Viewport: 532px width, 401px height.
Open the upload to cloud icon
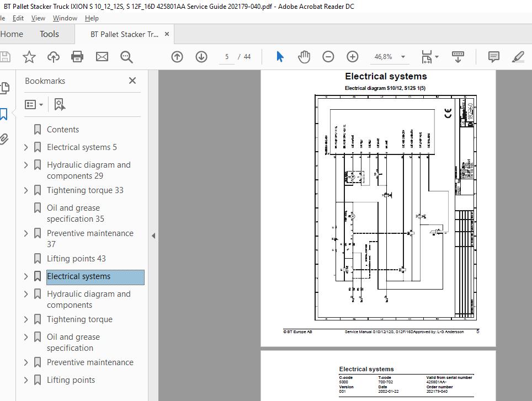click(54, 57)
